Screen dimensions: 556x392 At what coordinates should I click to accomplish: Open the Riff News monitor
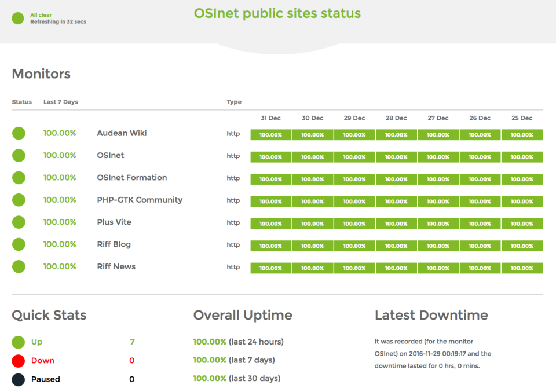pos(116,266)
